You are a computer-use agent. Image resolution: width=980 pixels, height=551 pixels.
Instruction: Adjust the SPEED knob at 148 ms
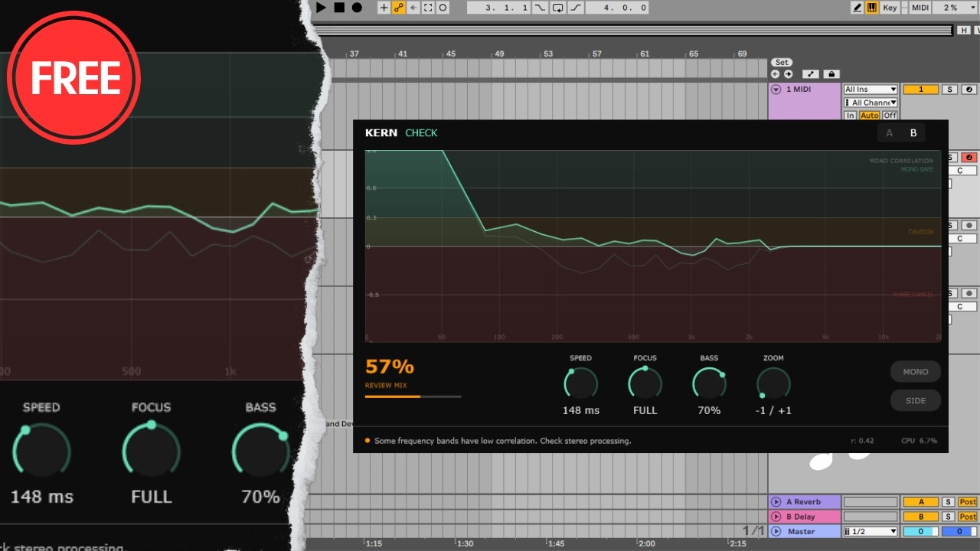click(581, 383)
